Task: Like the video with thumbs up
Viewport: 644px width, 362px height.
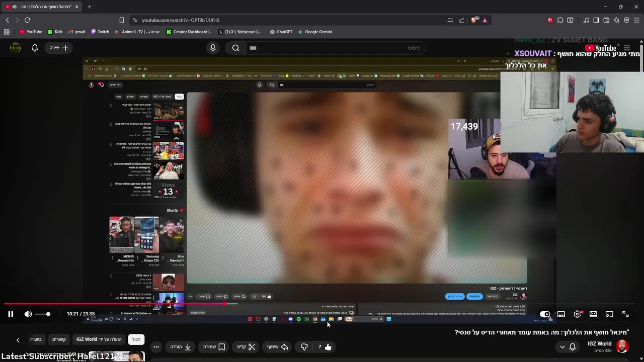Action: [x=325, y=347]
